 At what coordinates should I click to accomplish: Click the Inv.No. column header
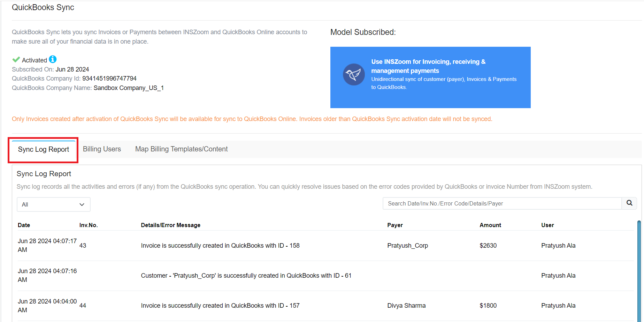point(89,225)
